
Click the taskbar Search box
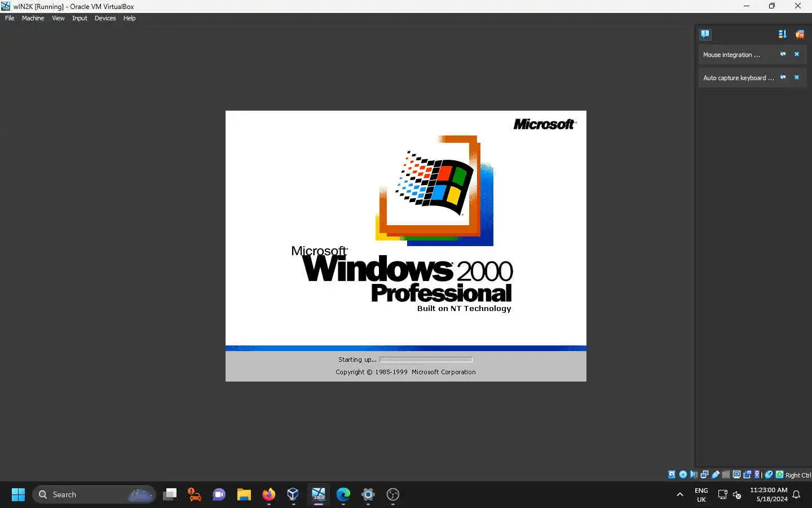[x=94, y=494]
